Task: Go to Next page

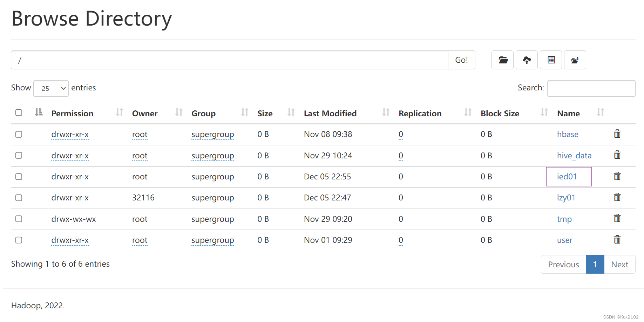Action: pyautogui.click(x=619, y=265)
